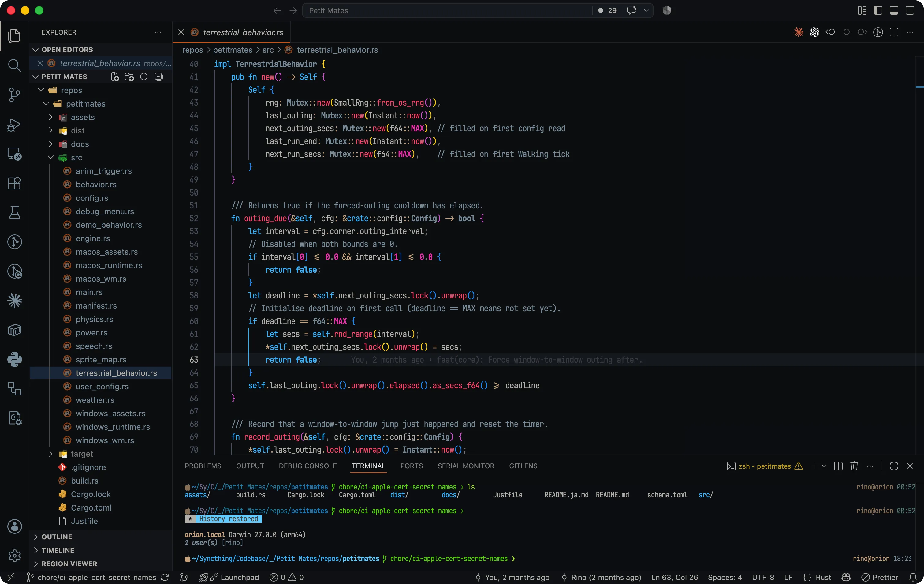Image resolution: width=924 pixels, height=584 pixels.
Task: Click Spaces: 4 indentation setting
Action: point(725,577)
